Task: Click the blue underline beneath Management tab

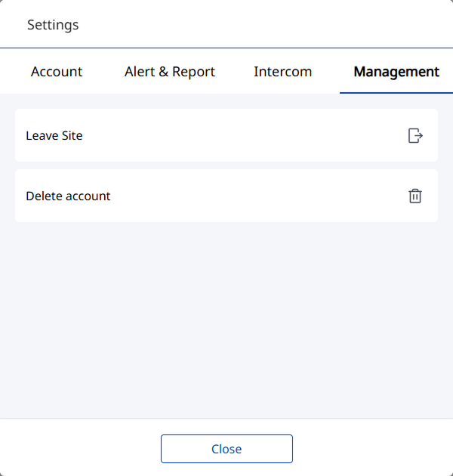Action: pos(396,92)
